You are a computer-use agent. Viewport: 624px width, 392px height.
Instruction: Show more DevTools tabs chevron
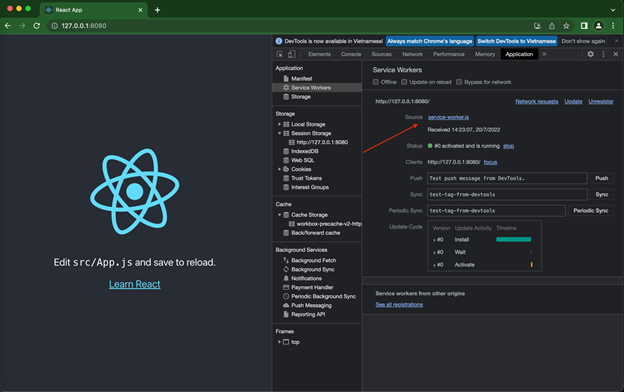tap(544, 54)
